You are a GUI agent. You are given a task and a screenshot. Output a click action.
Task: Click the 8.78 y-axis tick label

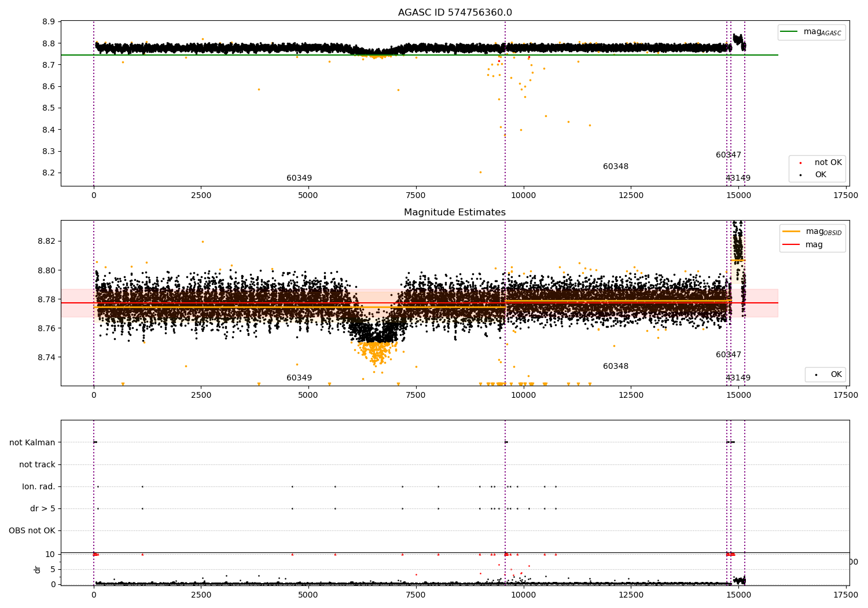coord(47,299)
